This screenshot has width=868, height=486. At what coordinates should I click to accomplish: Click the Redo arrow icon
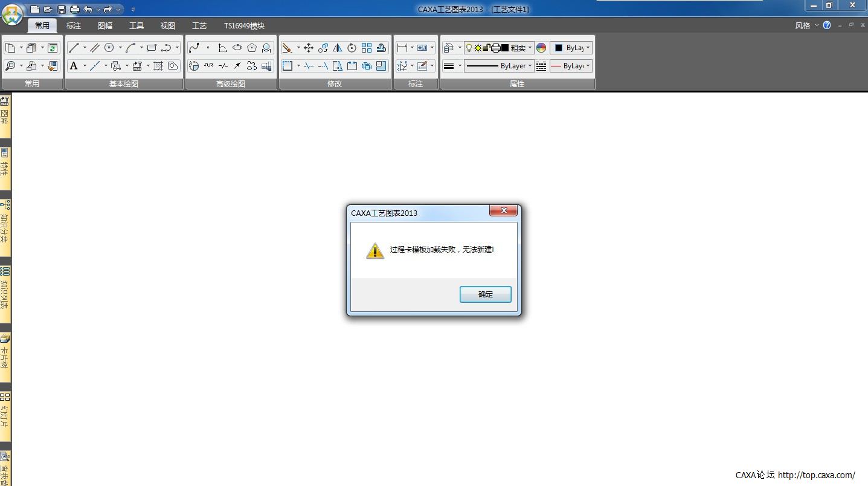pyautogui.click(x=108, y=9)
